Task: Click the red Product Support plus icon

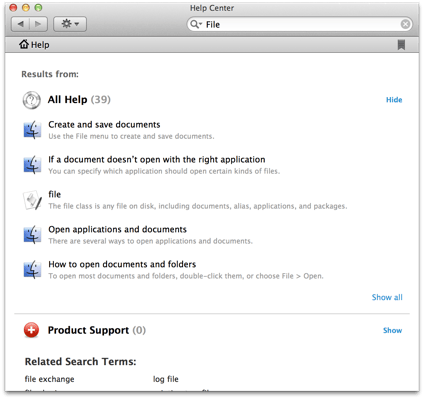Action: (31, 330)
